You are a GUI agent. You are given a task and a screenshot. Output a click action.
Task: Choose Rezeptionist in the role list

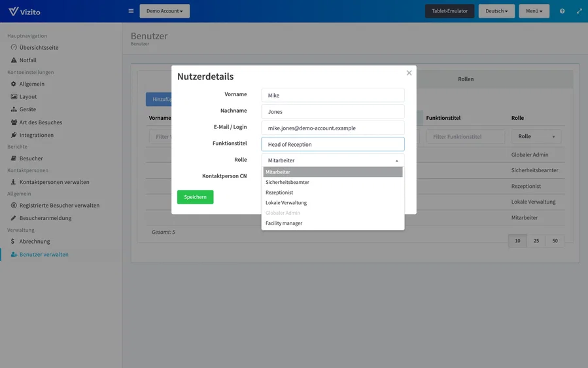pos(333,193)
